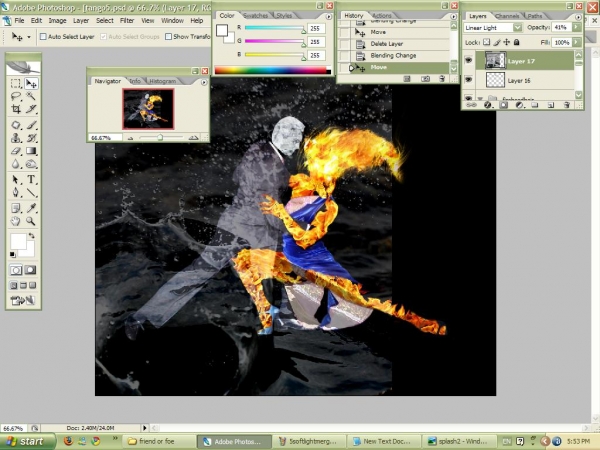Open the status bar info arrow menu
The width and height of the screenshot is (600, 450).
click(145, 428)
